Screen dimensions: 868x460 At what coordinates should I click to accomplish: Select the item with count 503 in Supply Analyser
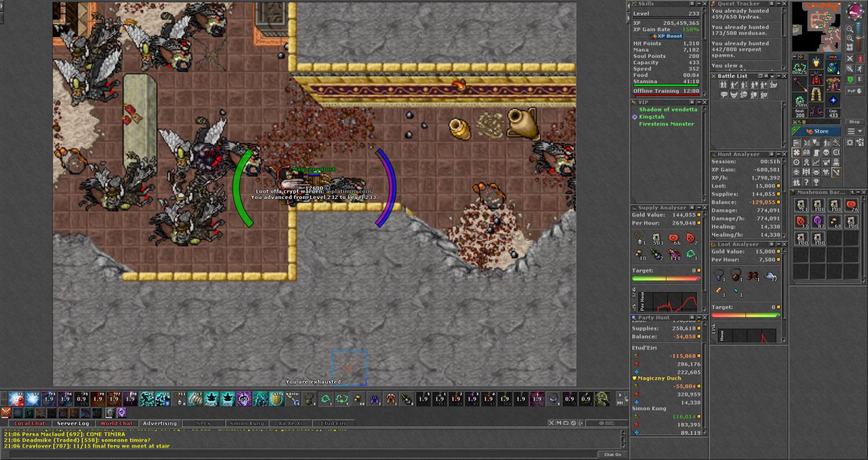[x=657, y=238]
